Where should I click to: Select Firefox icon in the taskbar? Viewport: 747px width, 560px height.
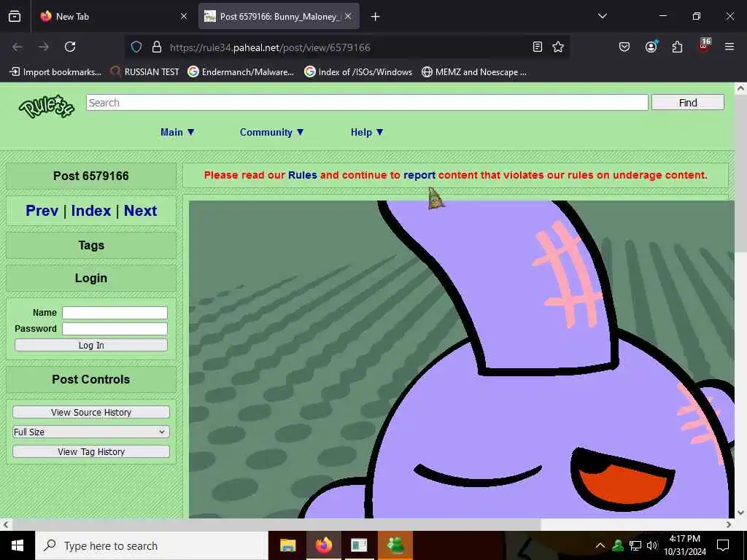tap(323, 545)
